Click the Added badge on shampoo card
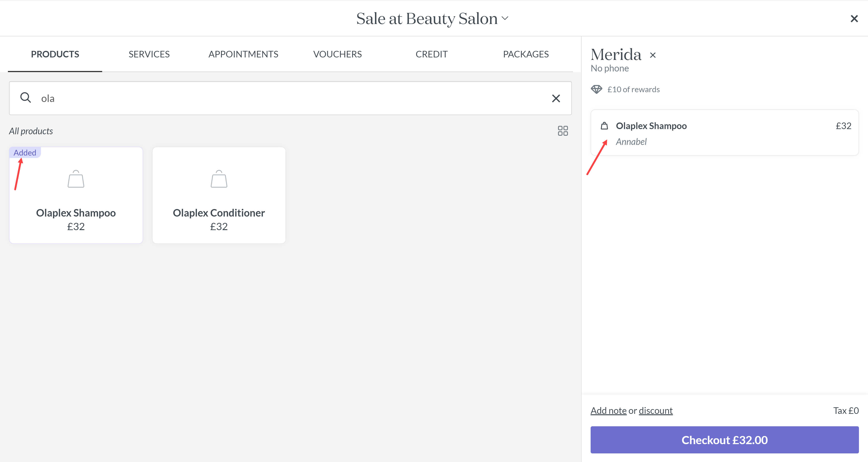The height and width of the screenshot is (462, 868). point(25,153)
